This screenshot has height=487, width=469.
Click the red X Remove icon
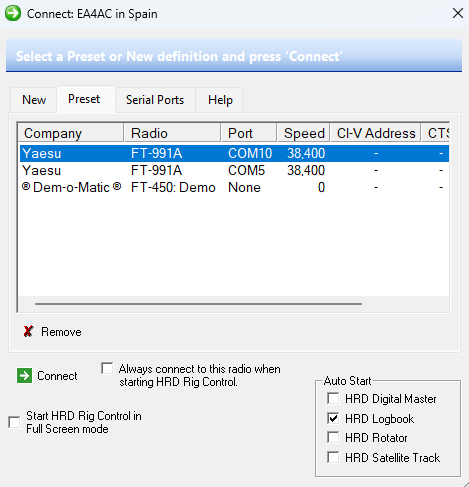pyautogui.click(x=28, y=331)
